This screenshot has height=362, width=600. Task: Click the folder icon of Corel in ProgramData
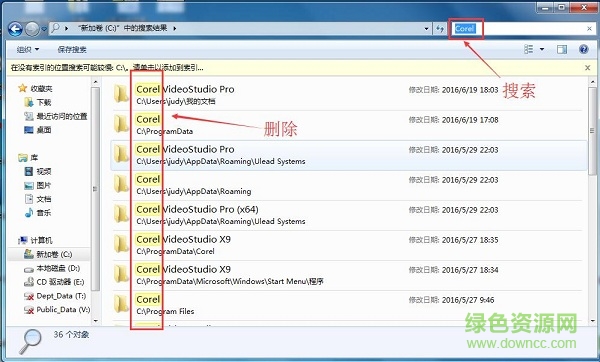pos(121,124)
